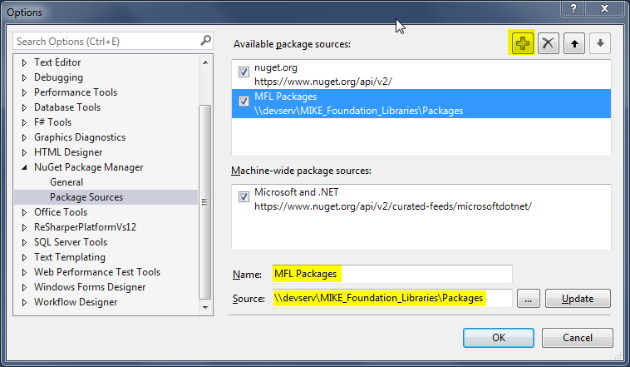Expand the SQL Server Tools node
Image resolution: width=630 pixels, height=367 pixels.
(24, 242)
